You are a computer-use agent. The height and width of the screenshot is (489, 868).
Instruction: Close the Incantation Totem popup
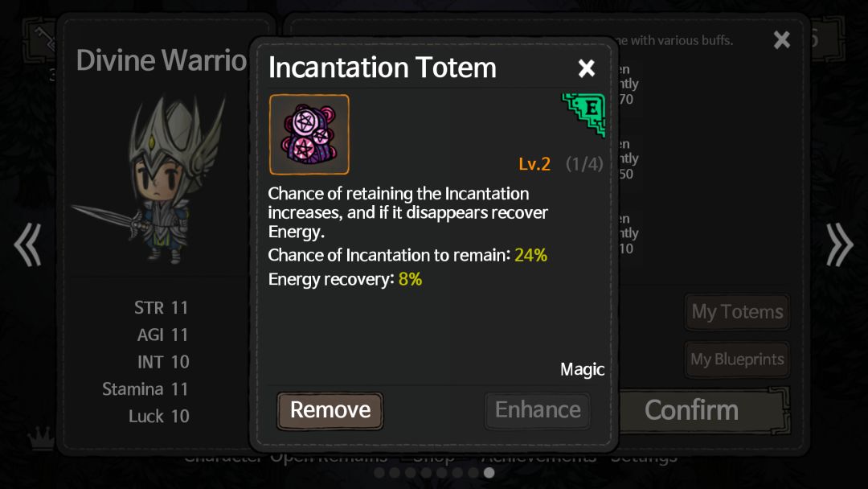pos(587,68)
